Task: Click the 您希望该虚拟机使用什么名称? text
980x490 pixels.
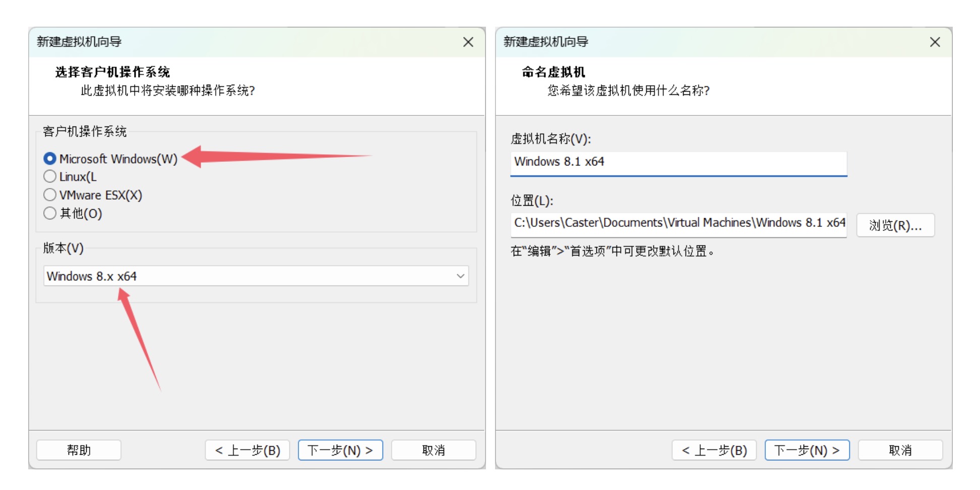Action: coord(629,91)
